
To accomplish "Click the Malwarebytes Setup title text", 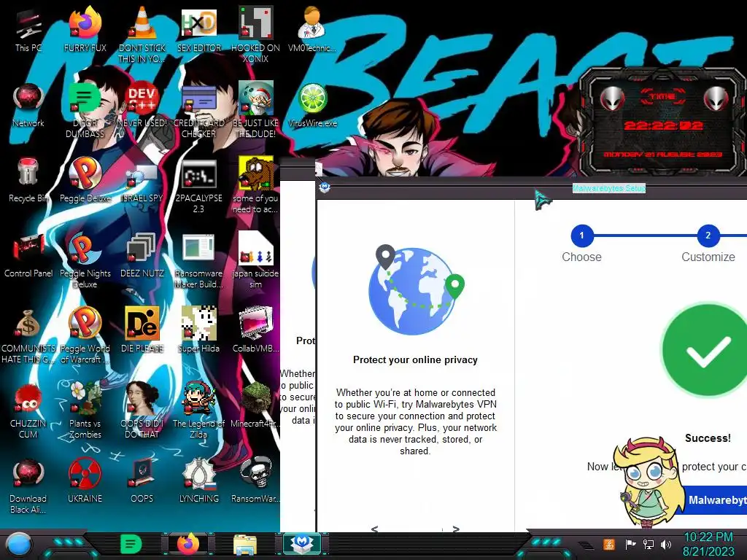I will (609, 188).
